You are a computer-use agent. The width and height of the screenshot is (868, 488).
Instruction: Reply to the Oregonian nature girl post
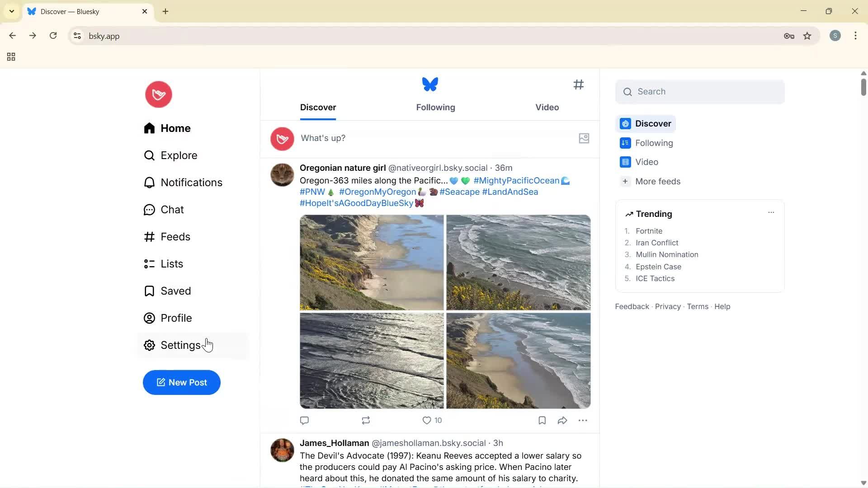click(304, 420)
